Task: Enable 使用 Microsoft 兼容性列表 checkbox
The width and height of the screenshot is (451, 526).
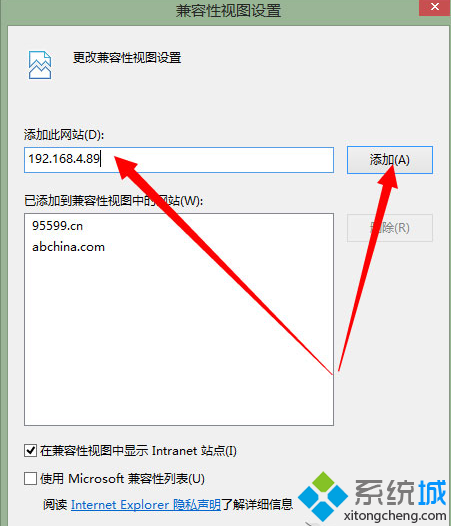Action: tap(30, 478)
